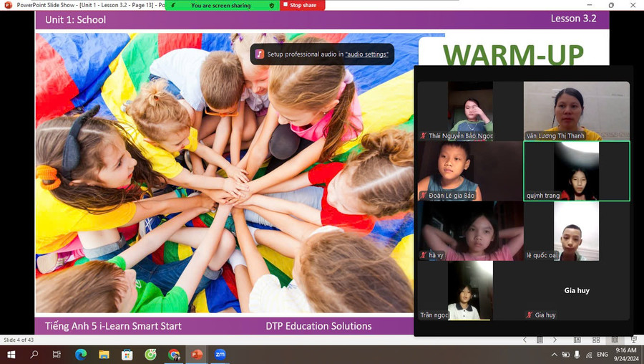Open the "audio settings" link
The image size is (644, 364).
click(x=366, y=54)
